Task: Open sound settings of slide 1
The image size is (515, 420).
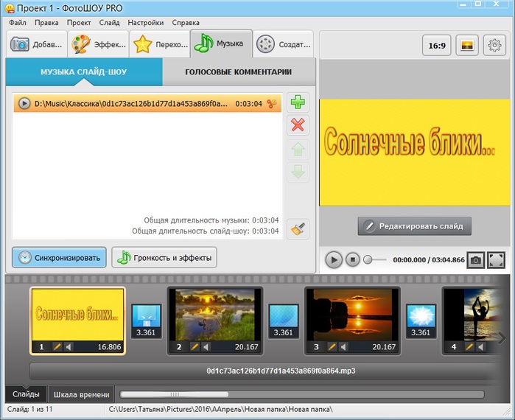Action: tap(68, 347)
